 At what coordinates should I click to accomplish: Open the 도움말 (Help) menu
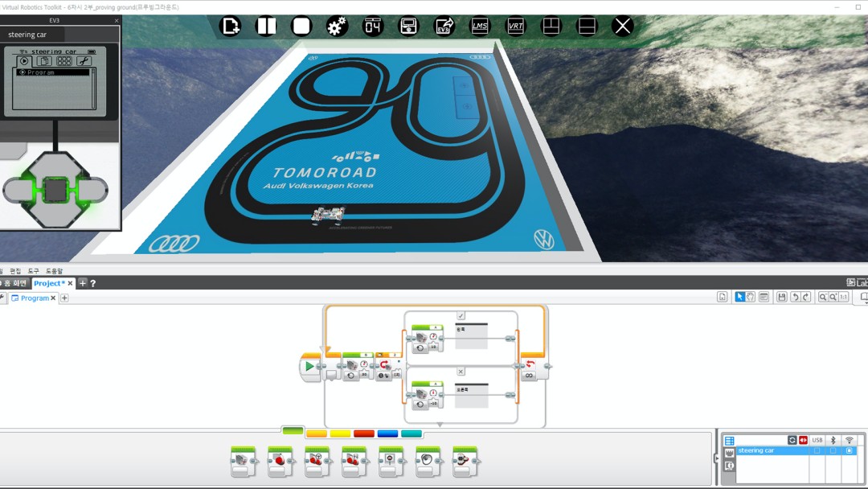[x=55, y=271]
